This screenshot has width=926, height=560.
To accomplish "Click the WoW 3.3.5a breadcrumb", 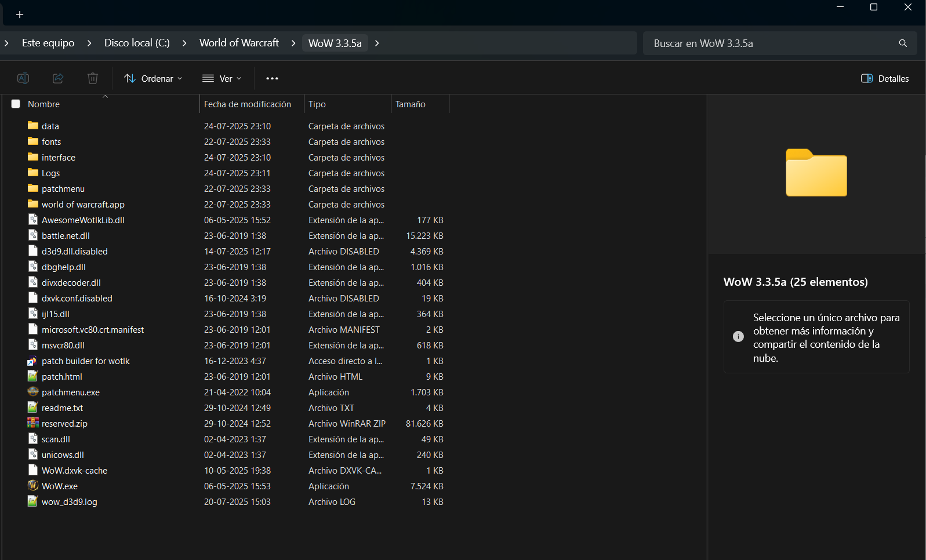I will [335, 43].
